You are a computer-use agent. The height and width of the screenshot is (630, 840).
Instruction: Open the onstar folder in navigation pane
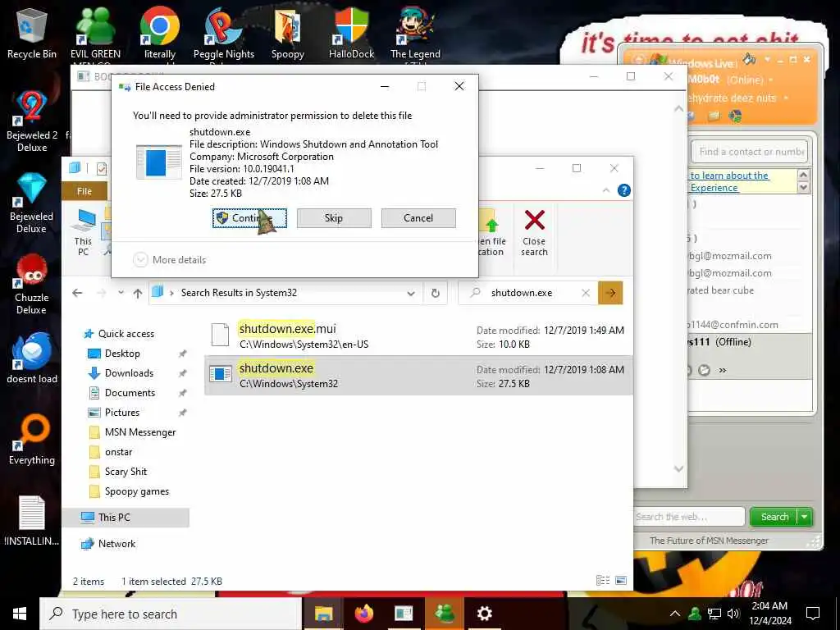(118, 452)
